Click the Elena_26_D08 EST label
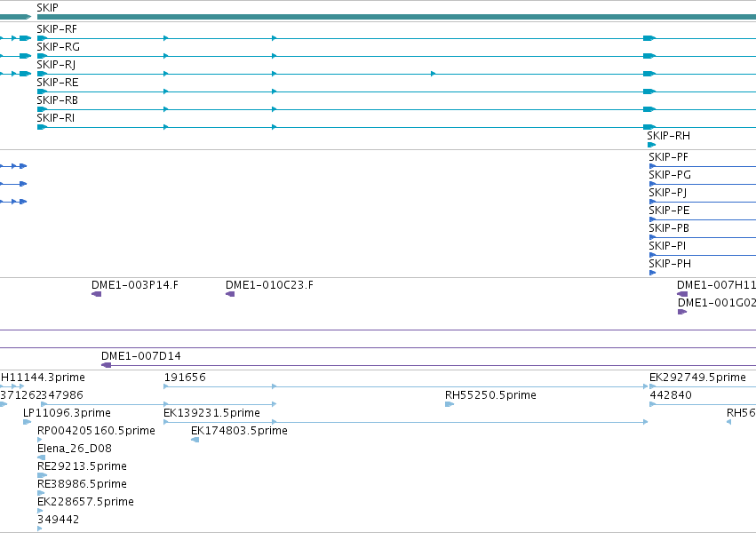The height and width of the screenshot is (533, 756). [x=75, y=449]
